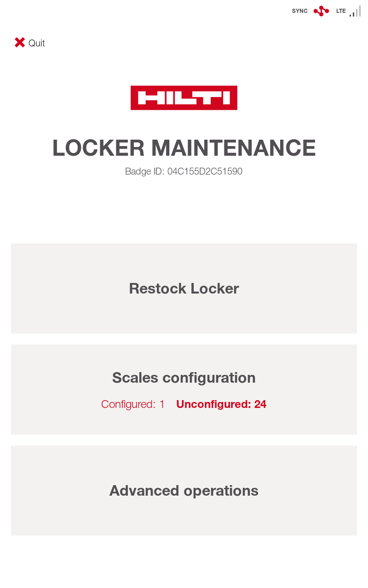
Task: Tap the LTE network indicator
Action: click(x=341, y=11)
